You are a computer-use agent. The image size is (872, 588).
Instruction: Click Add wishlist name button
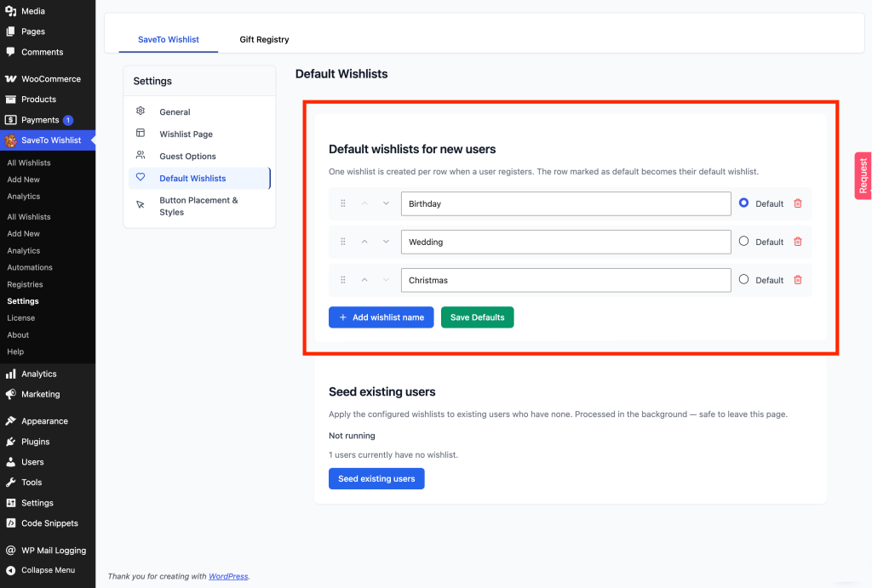[381, 317]
